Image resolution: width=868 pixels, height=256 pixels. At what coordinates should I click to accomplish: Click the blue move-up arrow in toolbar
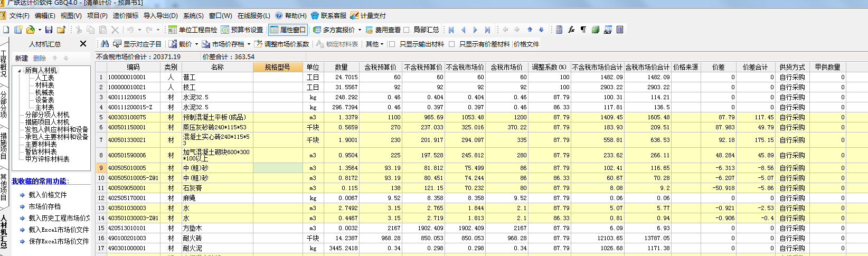530,30
